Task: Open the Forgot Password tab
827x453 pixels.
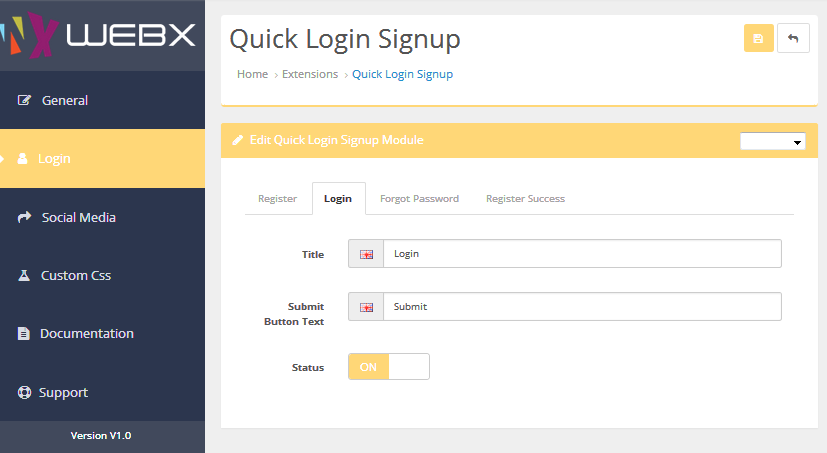Action: tap(419, 199)
